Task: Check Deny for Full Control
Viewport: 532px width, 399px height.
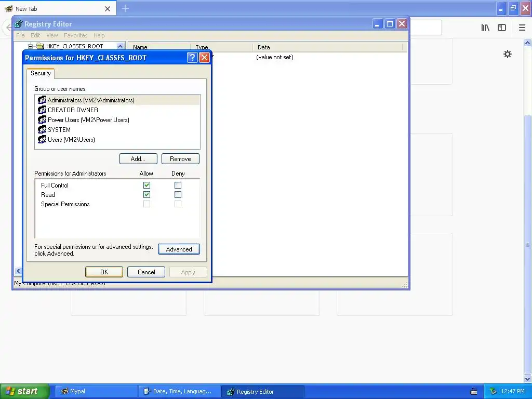Action: 178,185
